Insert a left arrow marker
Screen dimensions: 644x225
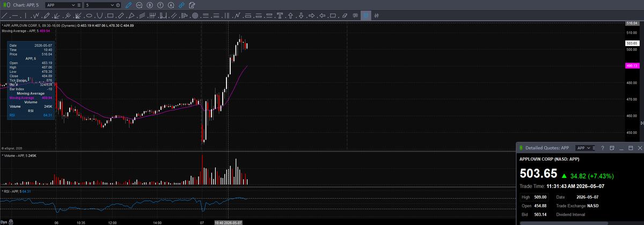click(322, 16)
